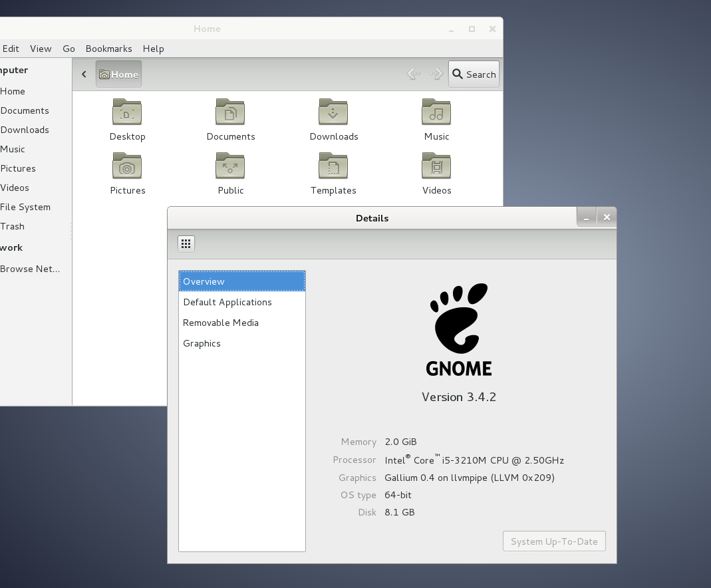Go to Home in the sidebar
This screenshot has height=588, width=711.
coord(35,91)
